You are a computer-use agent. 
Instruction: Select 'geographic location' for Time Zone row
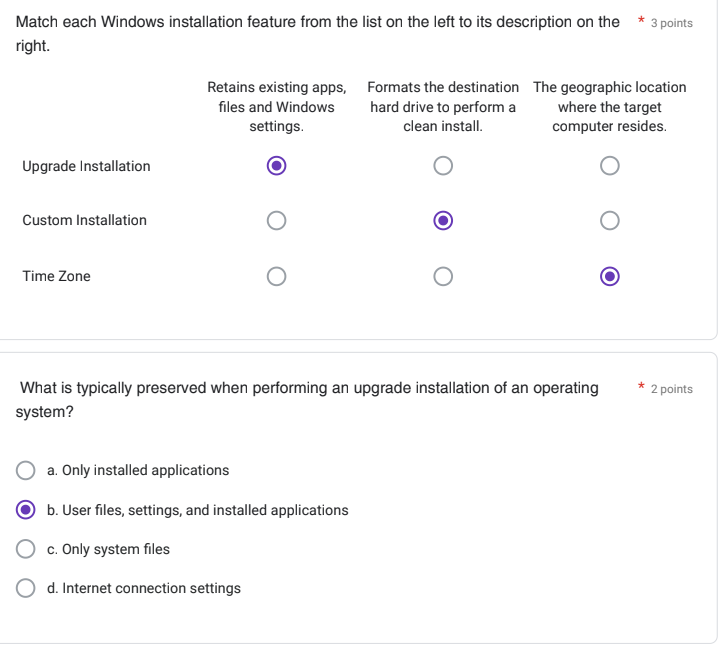pyautogui.click(x=609, y=276)
